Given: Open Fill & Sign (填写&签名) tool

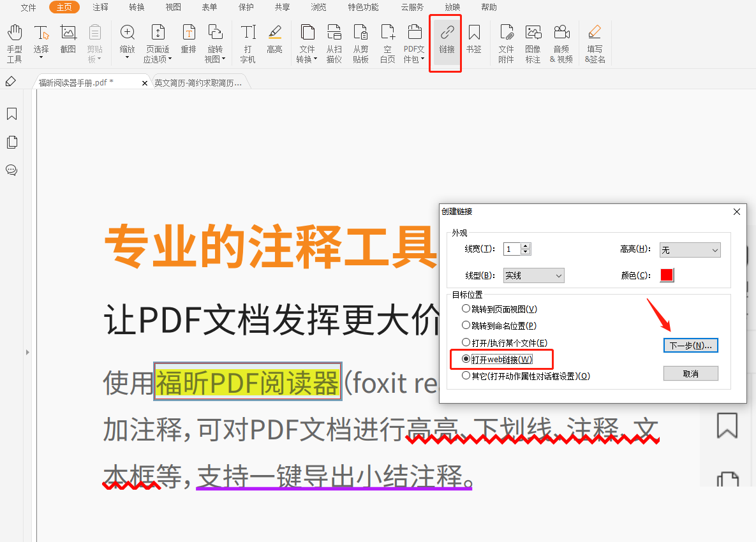Looking at the screenshot, I should point(595,44).
